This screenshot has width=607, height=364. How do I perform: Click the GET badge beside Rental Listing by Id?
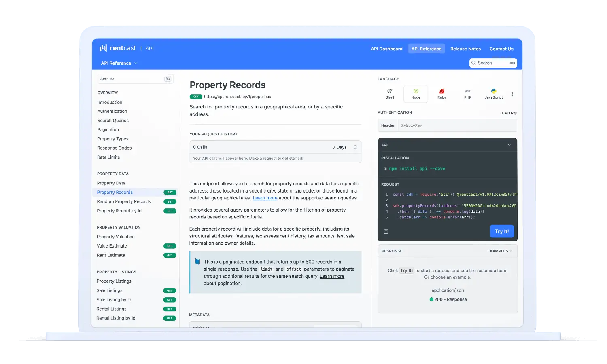tap(170, 318)
